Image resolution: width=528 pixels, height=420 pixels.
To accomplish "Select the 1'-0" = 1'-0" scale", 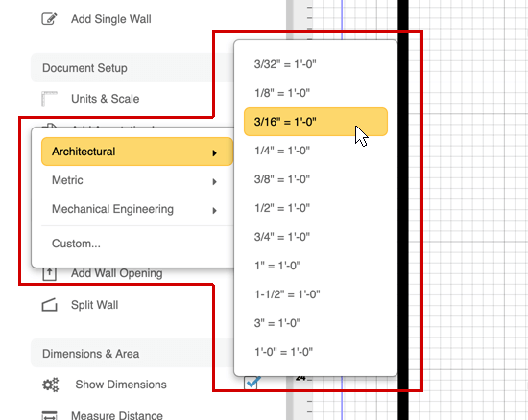I will (316, 352).
